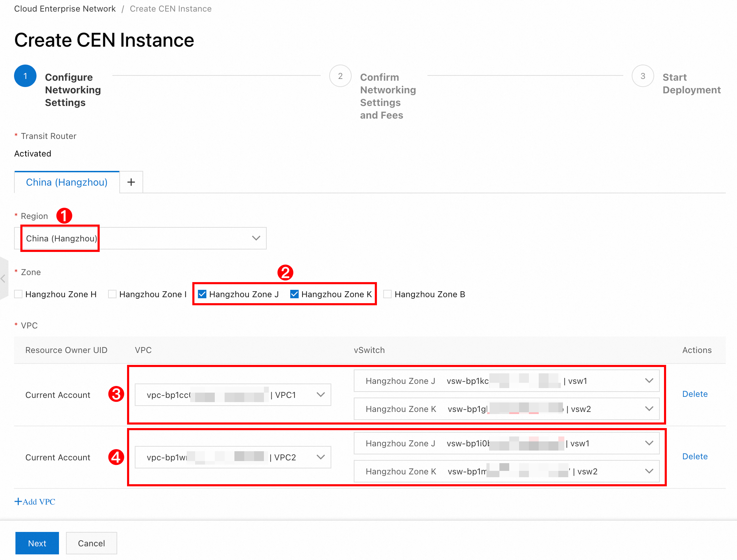Delete the VPC1 row

tap(695, 394)
